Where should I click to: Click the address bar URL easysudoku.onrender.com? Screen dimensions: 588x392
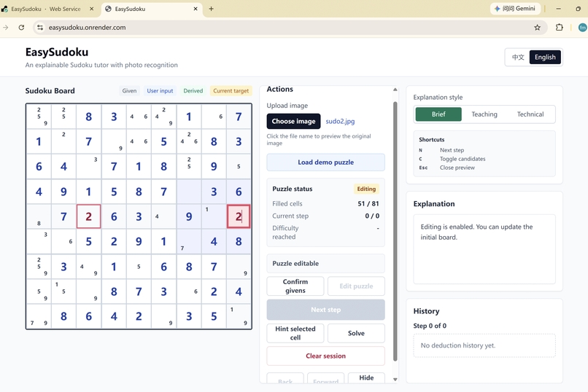(87, 28)
